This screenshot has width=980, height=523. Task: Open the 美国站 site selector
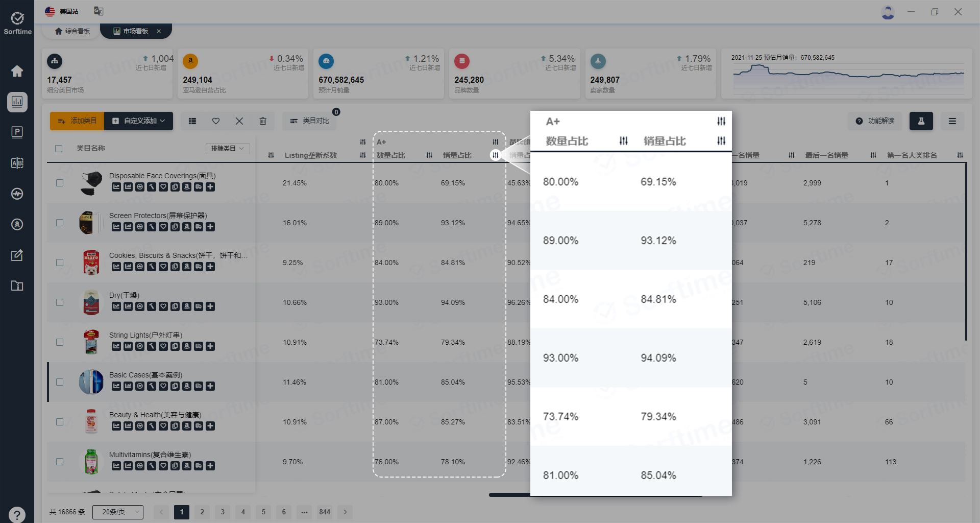(62, 11)
